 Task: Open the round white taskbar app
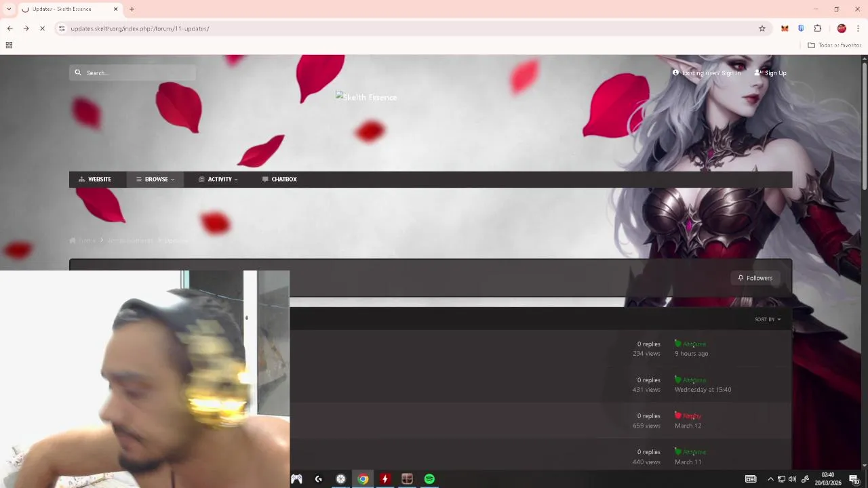341,479
